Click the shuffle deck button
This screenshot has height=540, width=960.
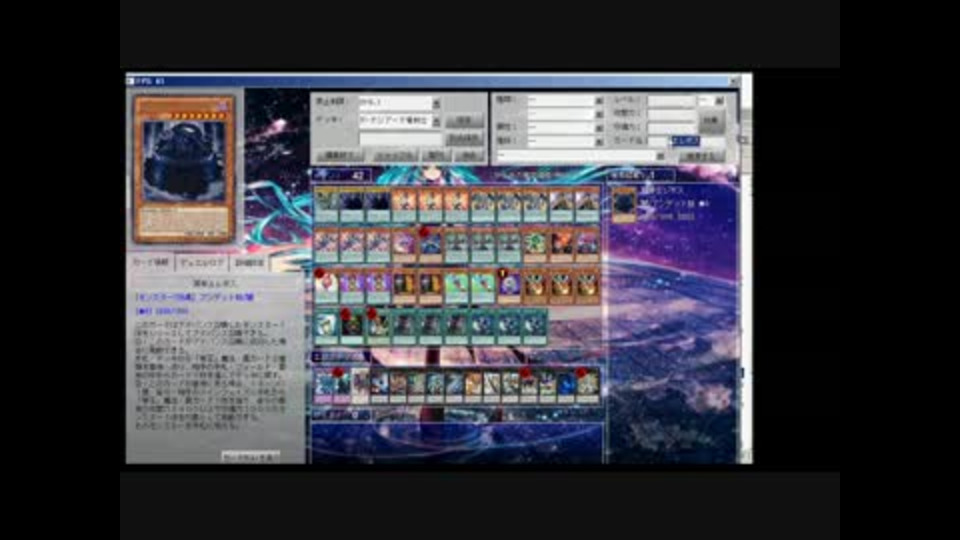(x=395, y=156)
